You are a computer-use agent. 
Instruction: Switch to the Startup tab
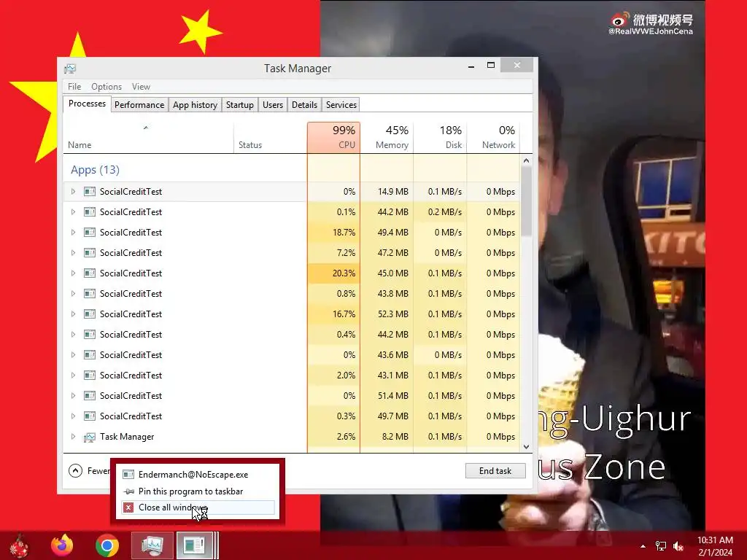tap(239, 105)
